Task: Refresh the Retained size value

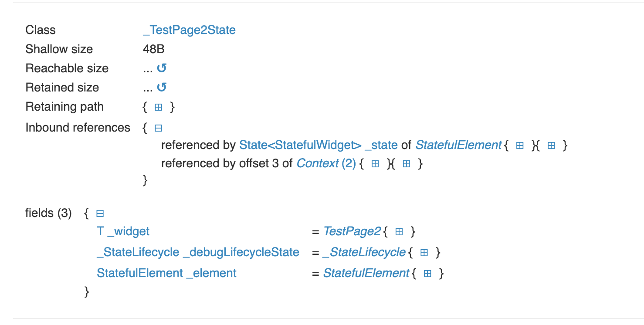Action: (162, 87)
